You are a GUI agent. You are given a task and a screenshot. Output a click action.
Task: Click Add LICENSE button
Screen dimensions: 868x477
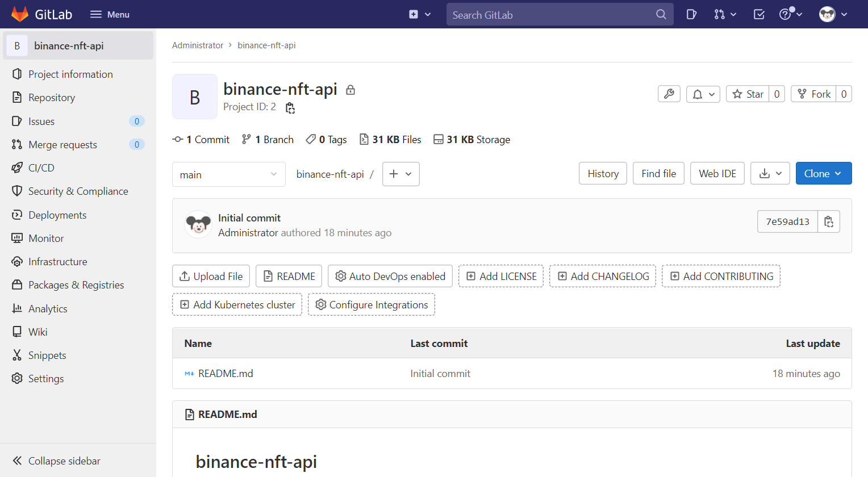[x=501, y=276]
